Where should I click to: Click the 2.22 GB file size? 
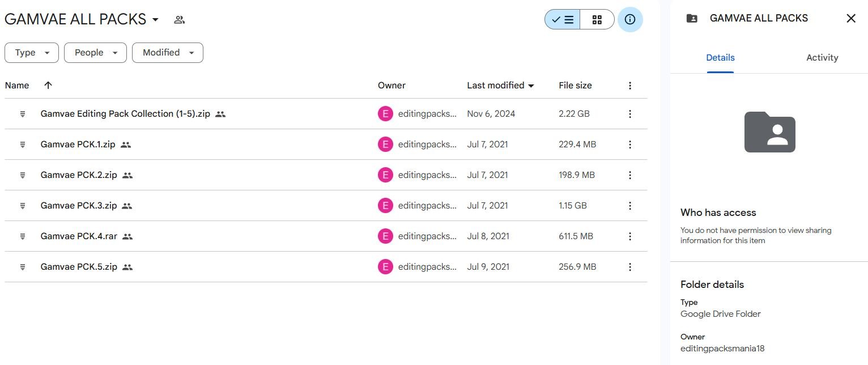click(574, 114)
